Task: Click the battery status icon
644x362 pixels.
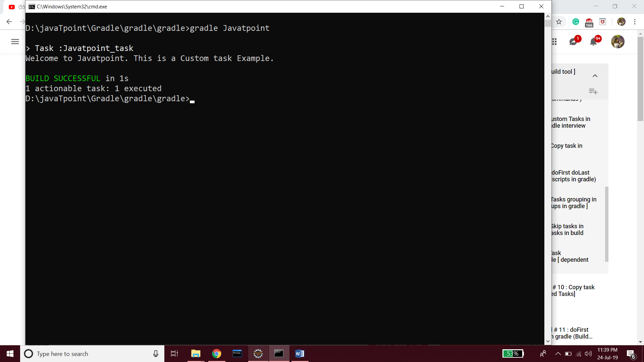Action: 513,353
